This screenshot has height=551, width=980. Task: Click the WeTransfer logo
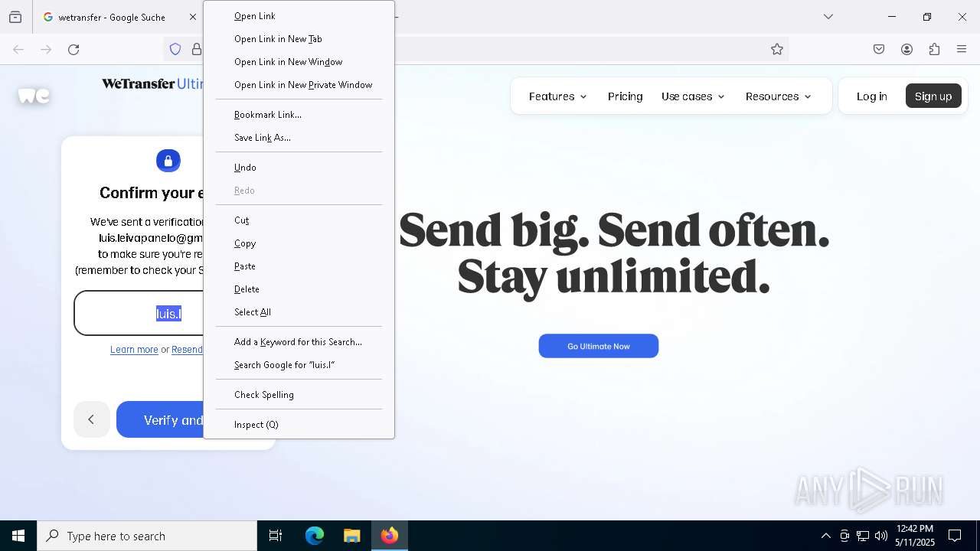pyautogui.click(x=34, y=96)
